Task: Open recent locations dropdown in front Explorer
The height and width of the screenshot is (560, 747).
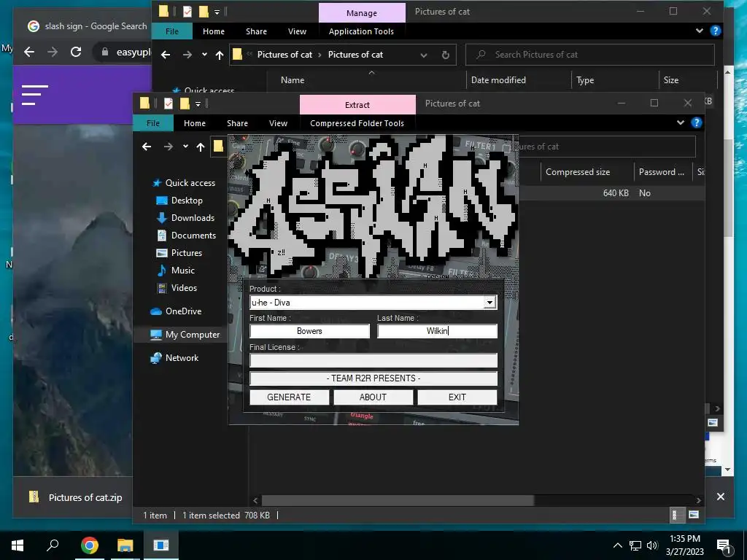Action: tap(185, 147)
